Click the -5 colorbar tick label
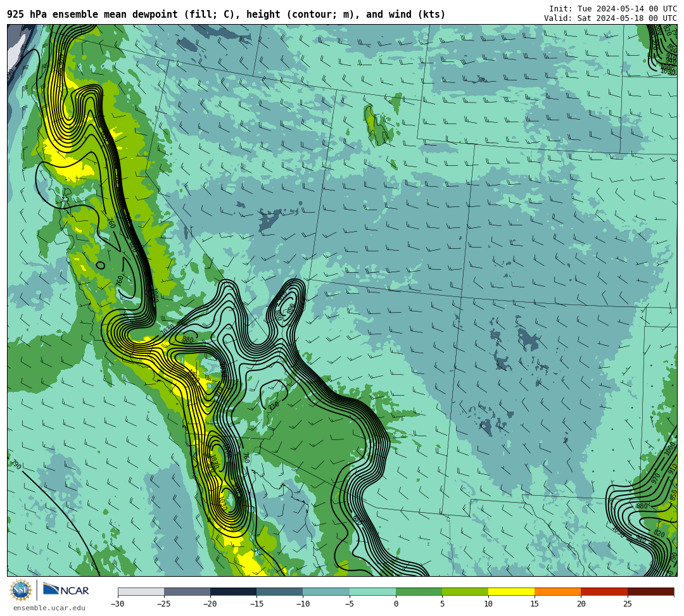The width and height of the screenshot is (684, 616). pyautogui.click(x=350, y=604)
